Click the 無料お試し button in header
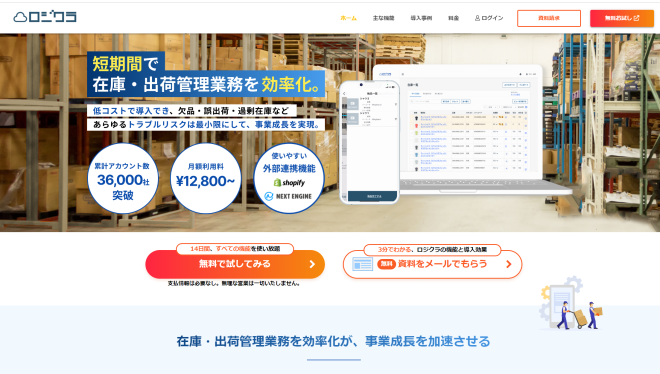 coord(622,19)
